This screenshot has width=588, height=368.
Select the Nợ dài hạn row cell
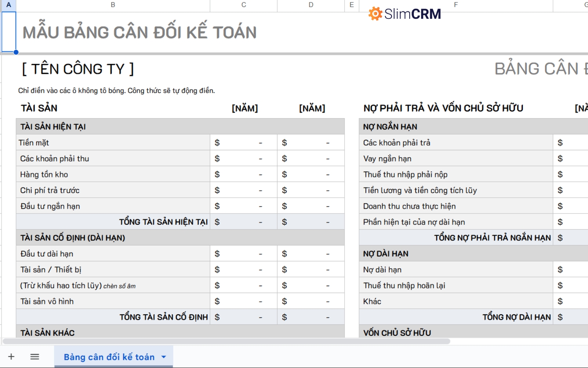[x=456, y=270]
